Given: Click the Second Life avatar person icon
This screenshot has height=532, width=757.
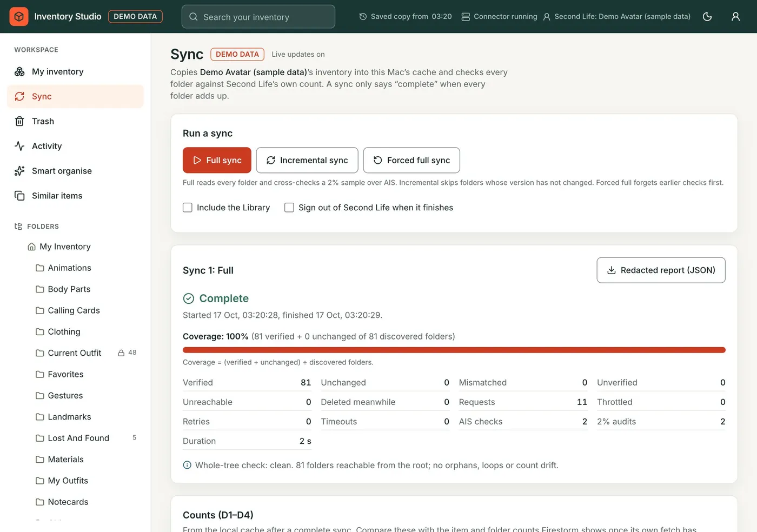Looking at the screenshot, I should (547, 17).
